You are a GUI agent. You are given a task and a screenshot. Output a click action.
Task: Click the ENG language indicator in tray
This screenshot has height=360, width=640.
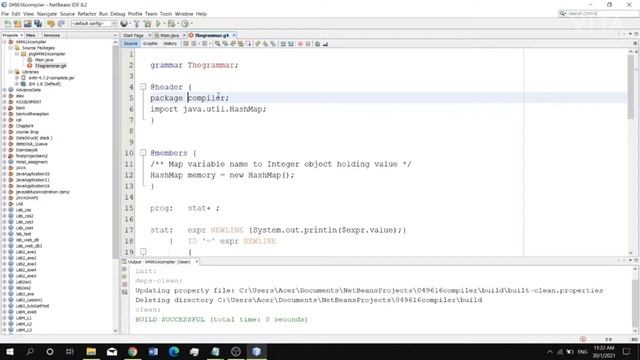[x=582, y=351]
